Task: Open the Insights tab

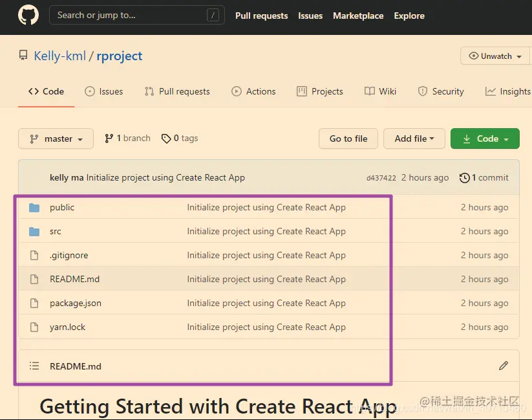Action: pos(507,91)
